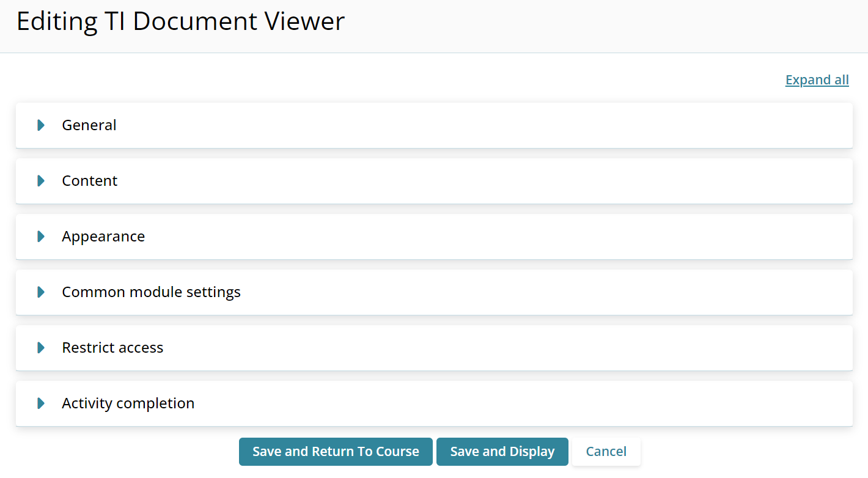Expand Restrict access by its label
The width and height of the screenshot is (868, 478).
click(112, 348)
